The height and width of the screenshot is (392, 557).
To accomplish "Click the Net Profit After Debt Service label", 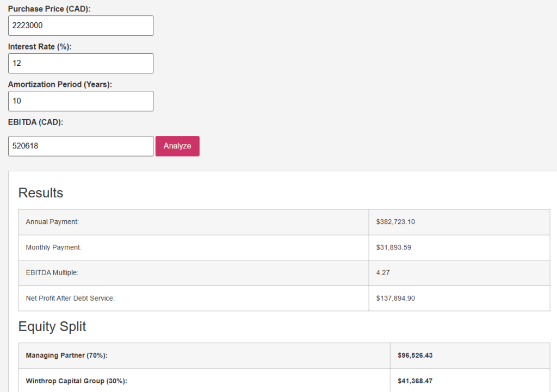I will [x=70, y=298].
